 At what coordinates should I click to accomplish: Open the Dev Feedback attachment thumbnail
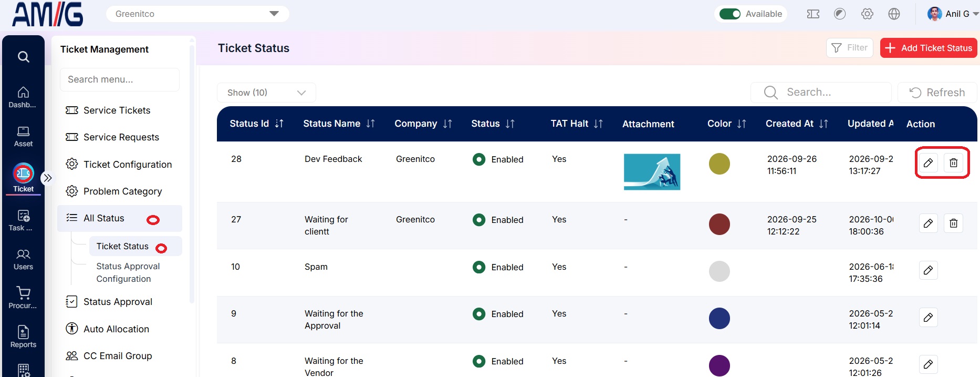point(652,172)
